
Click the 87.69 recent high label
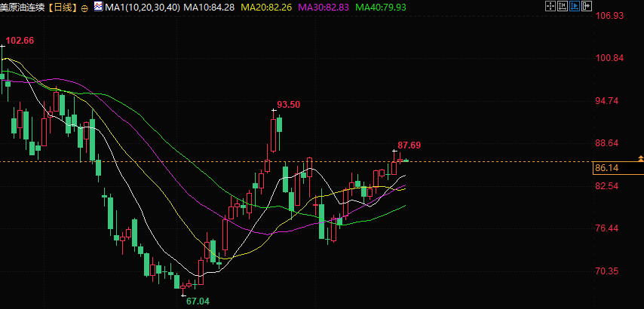pos(409,145)
